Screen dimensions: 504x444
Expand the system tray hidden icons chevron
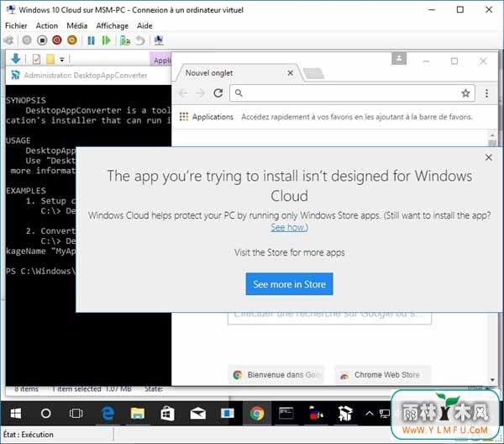[x=370, y=414]
